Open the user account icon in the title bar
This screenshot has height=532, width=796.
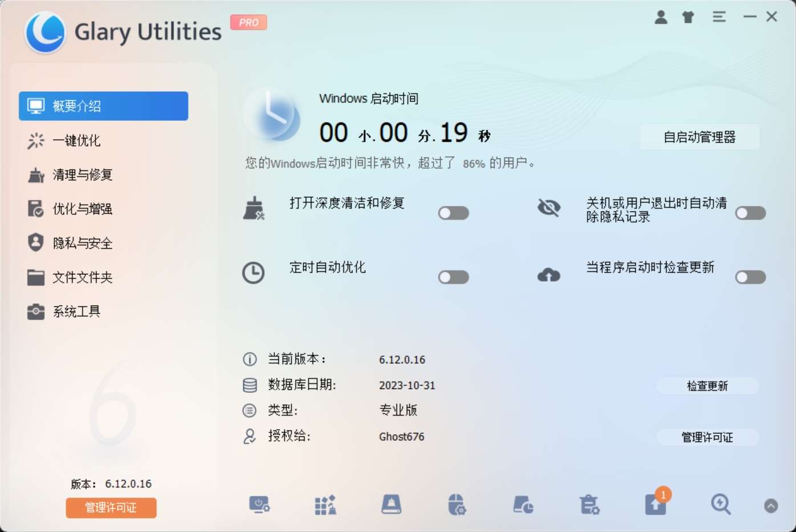661,17
